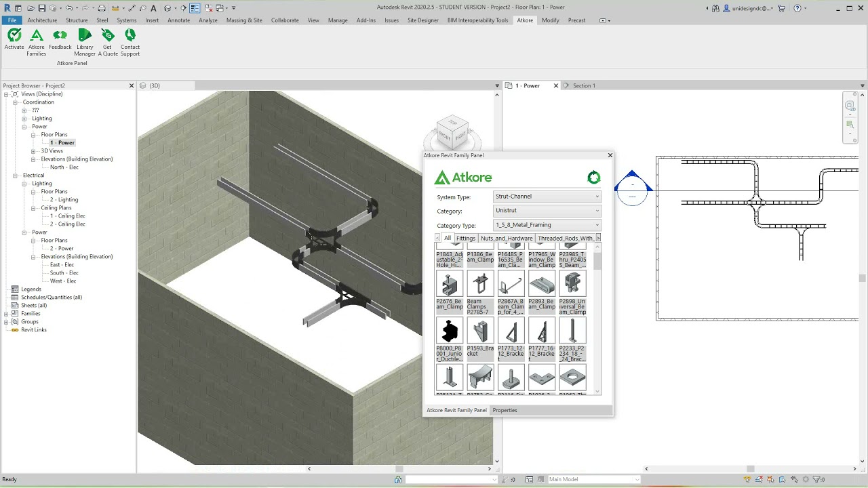868x488 pixels.
Task: Click the user account unidesigndc dropdown
Action: pos(748,8)
